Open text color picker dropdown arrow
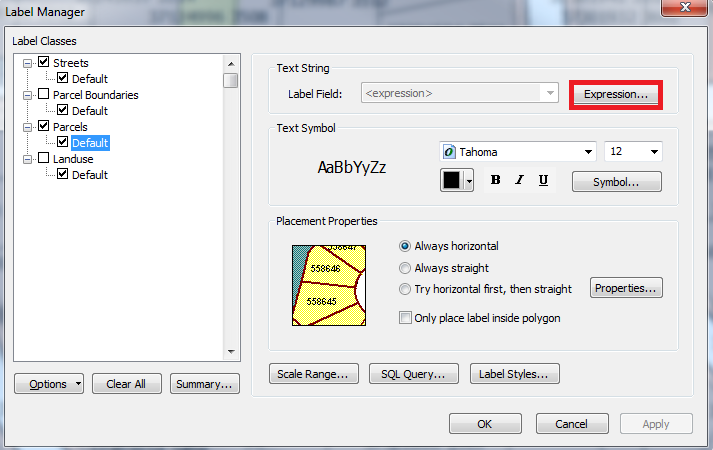Viewport: 713px width, 450px height. (469, 181)
